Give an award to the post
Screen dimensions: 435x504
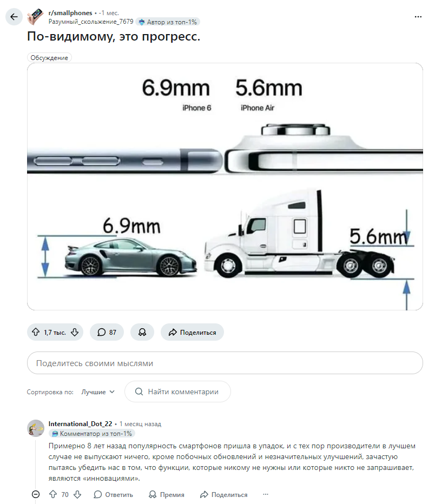pos(142,333)
